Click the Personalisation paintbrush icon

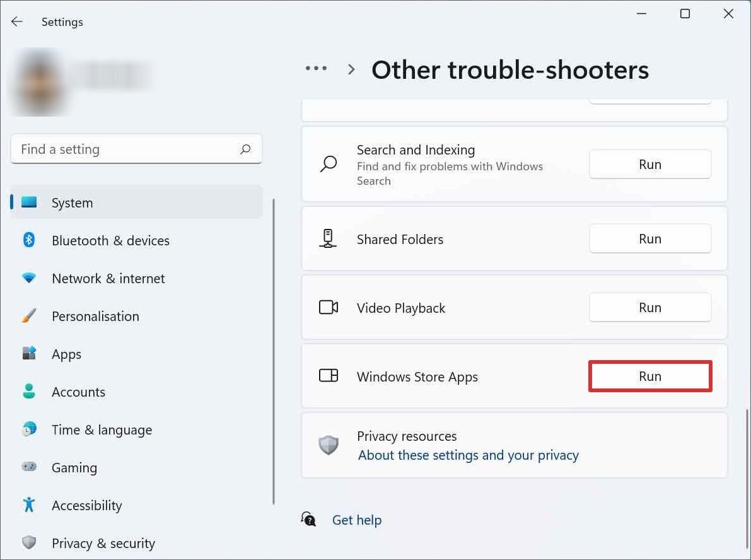coord(29,316)
